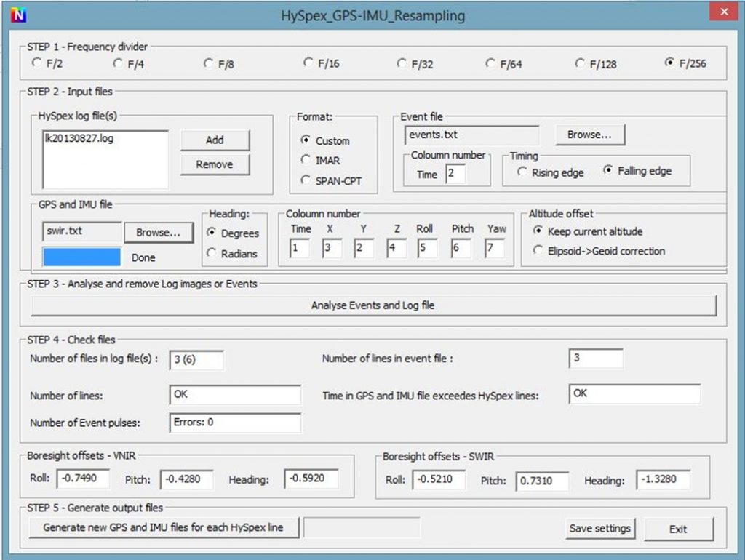745x560 pixels.
Task: Edit the Roll column number field
Action: point(427,248)
